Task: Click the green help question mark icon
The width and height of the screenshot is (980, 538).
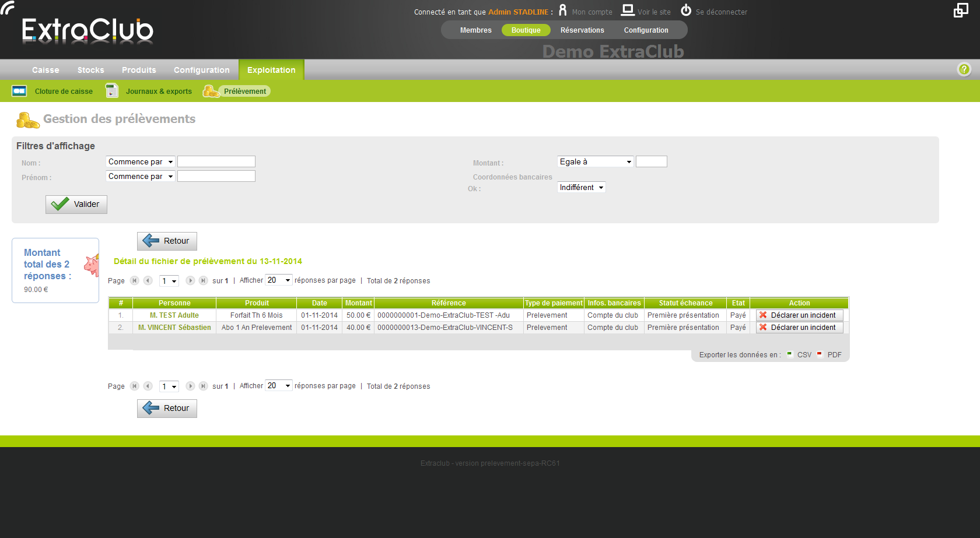Action: click(x=964, y=69)
